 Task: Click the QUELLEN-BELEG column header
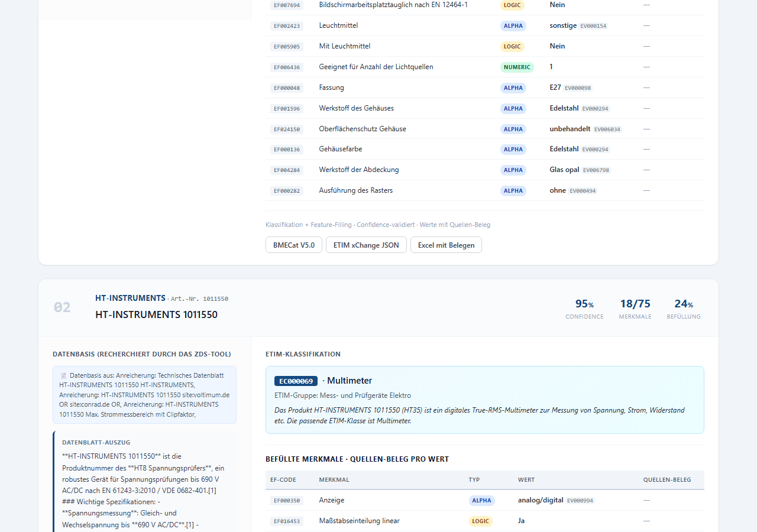click(667, 479)
